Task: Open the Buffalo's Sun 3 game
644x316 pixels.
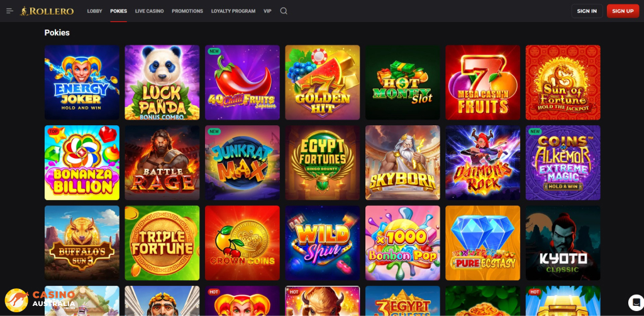Action: pyautogui.click(x=82, y=243)
